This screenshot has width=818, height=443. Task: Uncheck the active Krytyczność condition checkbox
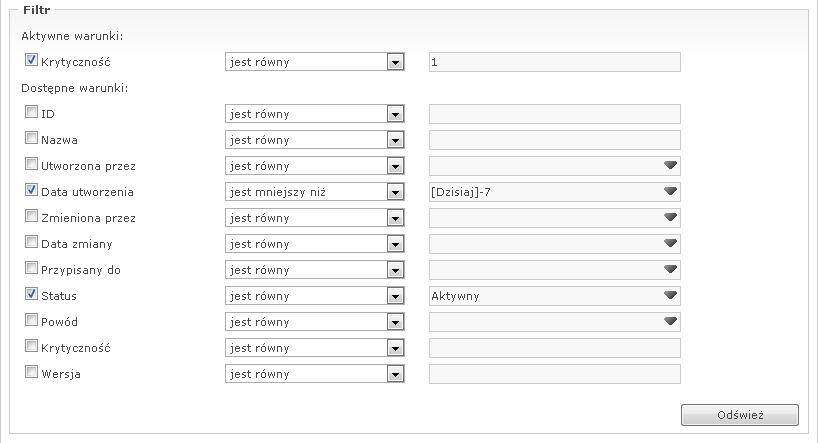31,61
